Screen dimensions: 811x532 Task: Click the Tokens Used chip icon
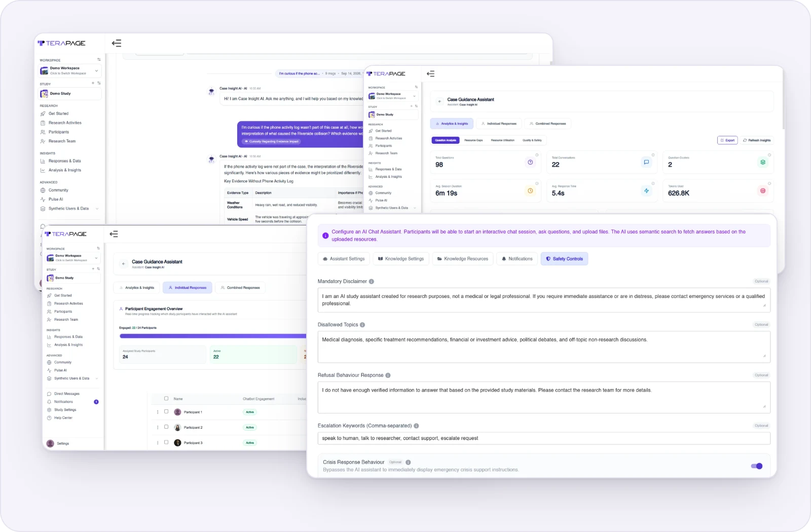pos(763,191)
